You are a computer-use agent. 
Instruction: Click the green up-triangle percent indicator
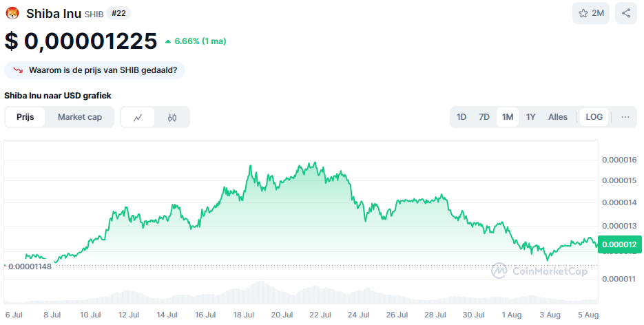click(167, 41)
